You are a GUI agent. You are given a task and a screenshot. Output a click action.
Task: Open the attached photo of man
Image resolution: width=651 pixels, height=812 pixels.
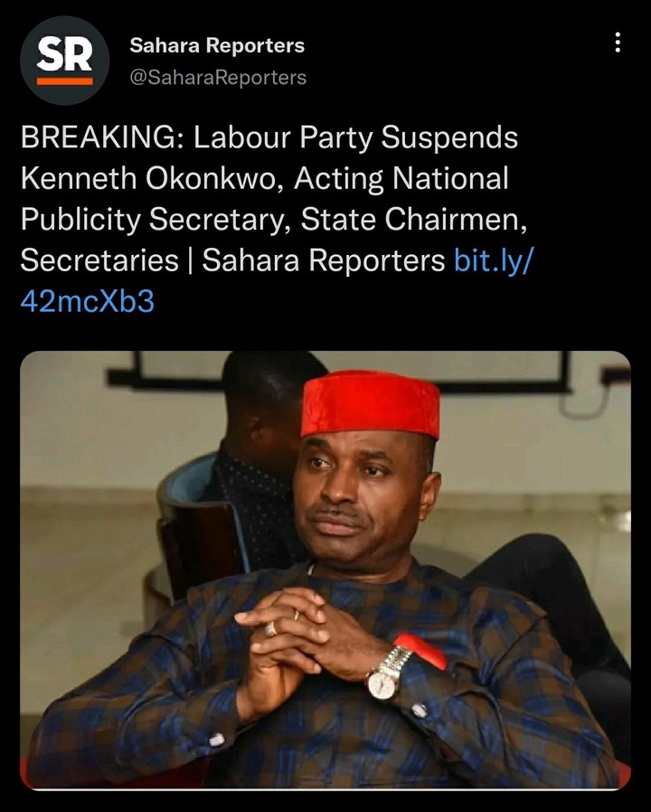(325, 571)
